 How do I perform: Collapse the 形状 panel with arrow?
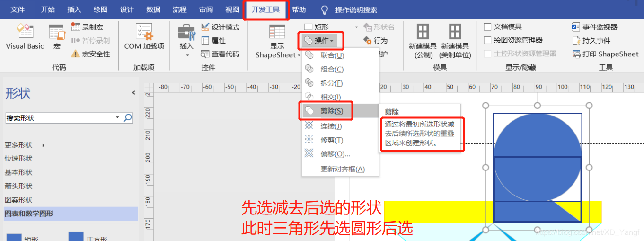tap(133, 93)
